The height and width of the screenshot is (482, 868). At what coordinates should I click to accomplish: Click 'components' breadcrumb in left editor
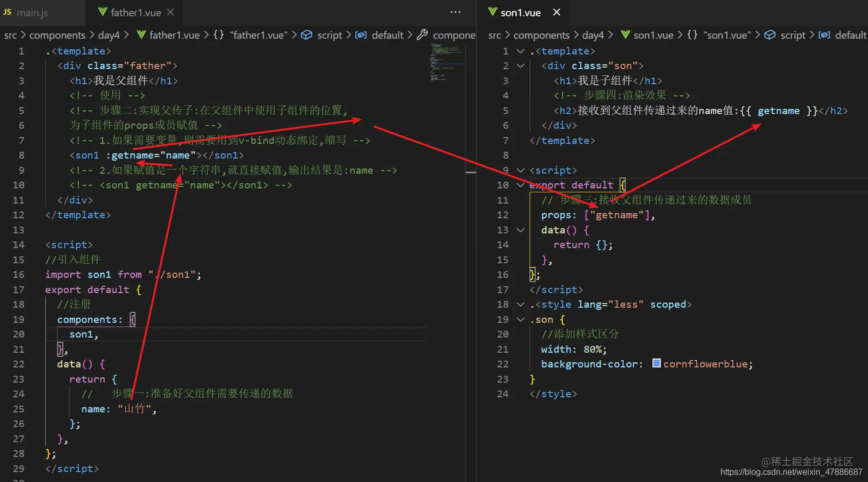(57, 35)
